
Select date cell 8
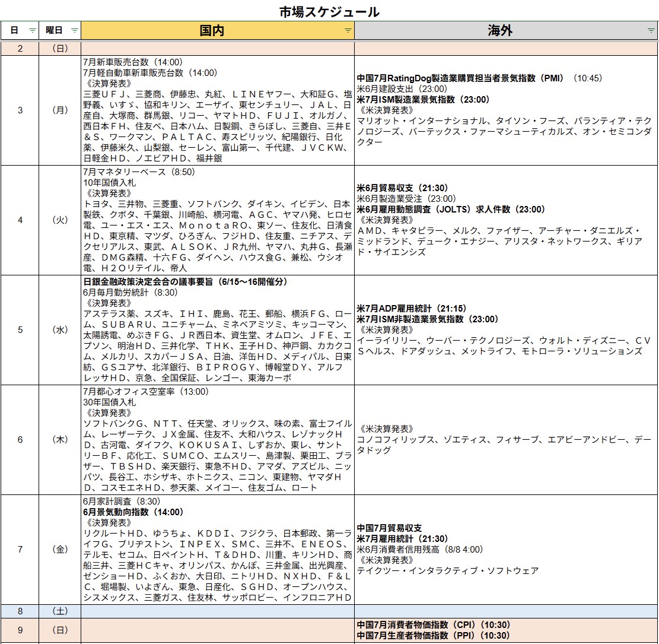click(20, 611)
